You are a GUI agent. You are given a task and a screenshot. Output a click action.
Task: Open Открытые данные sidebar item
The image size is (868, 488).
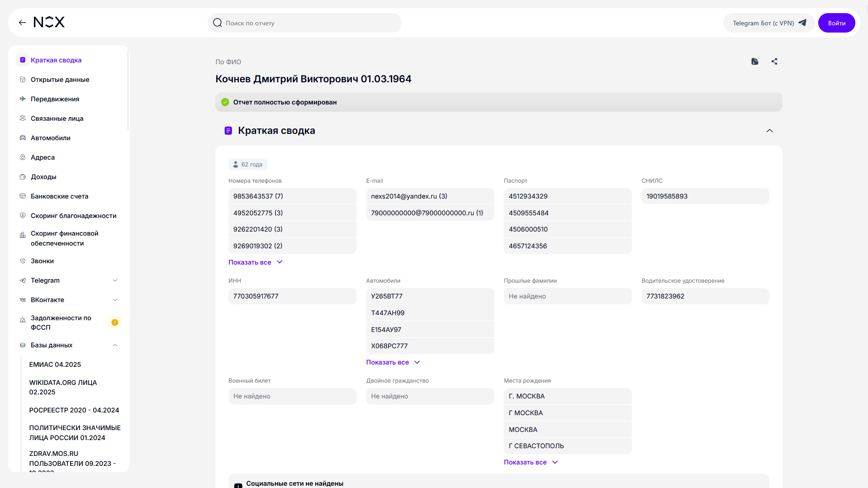pos(69,80)
